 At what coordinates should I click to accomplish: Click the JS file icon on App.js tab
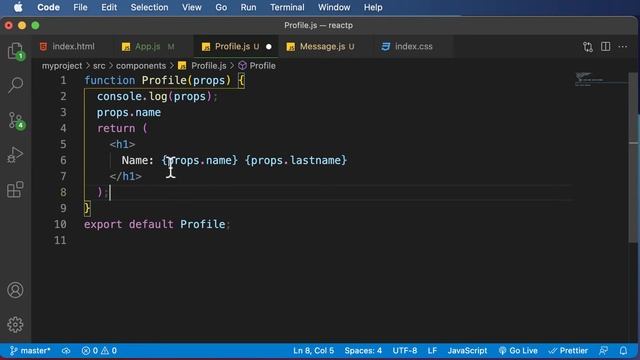point(126,47)
